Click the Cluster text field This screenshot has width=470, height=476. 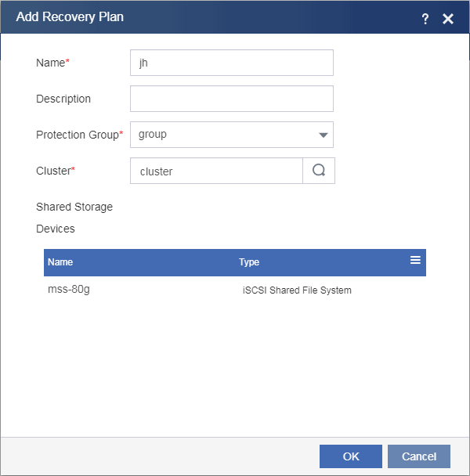tap(216, 171)
